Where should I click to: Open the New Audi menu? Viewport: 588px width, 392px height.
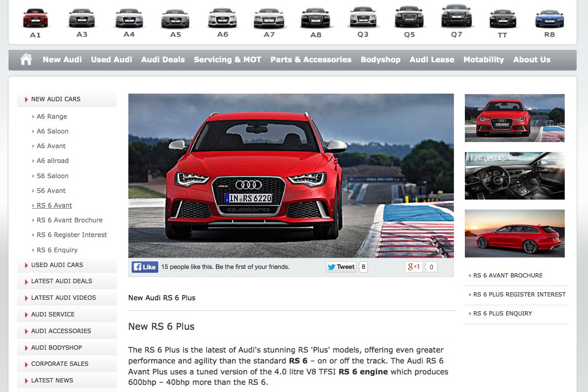pyautogui.click(x=62, y=60)
